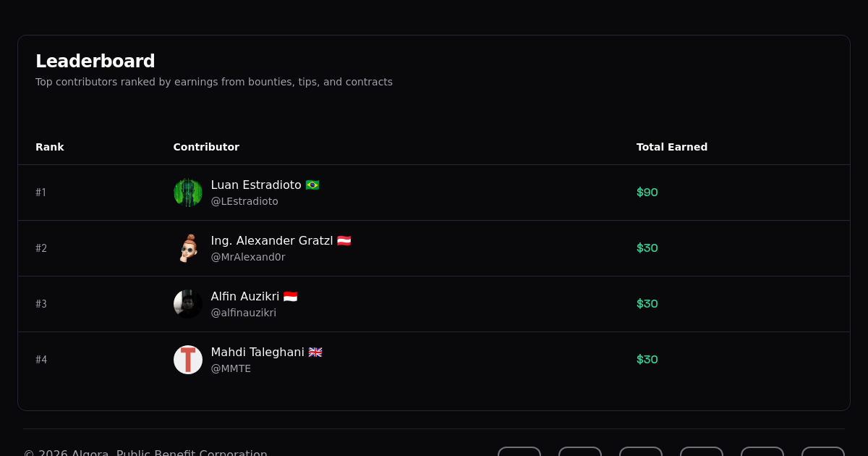This screenshot has height=456, width=868.
Task: Click the third footer social button
Action: [641, 452]
